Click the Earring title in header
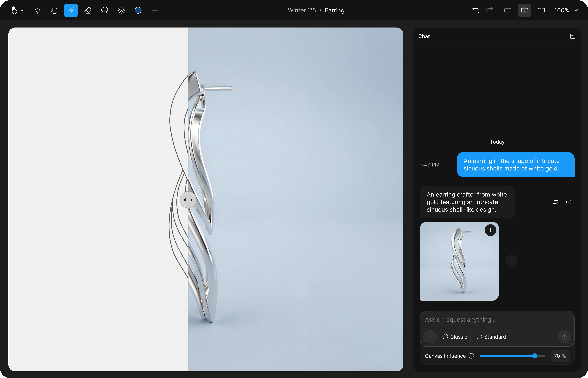Viewport: 588px width, 378px height. click(334, 10)
